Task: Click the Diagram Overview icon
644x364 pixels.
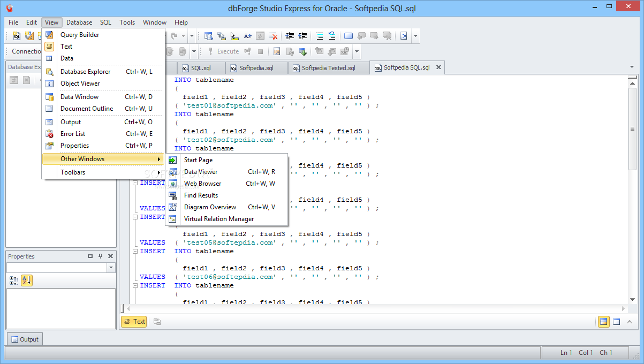Action: (173, 207)
